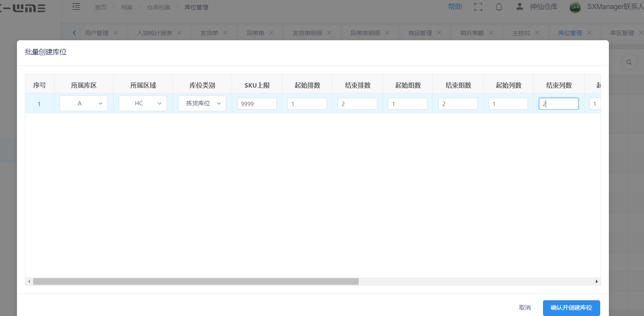The height and width of the screenshot is (316, 644).
Task: Switch to the 发货单明细 tab
Action: pyautogui.click(x=307, y=33)
